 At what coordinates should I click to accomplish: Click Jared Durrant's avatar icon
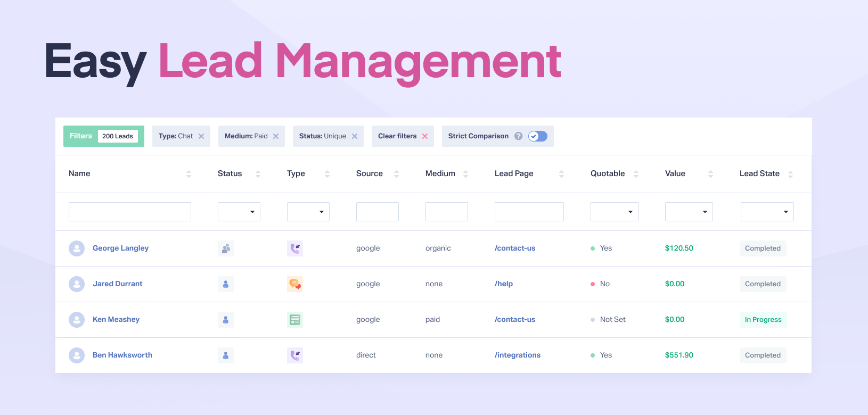pos(77,284)
